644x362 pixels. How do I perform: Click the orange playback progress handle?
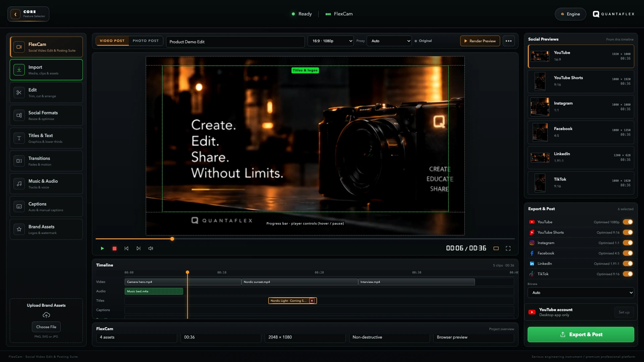[172, 239]
